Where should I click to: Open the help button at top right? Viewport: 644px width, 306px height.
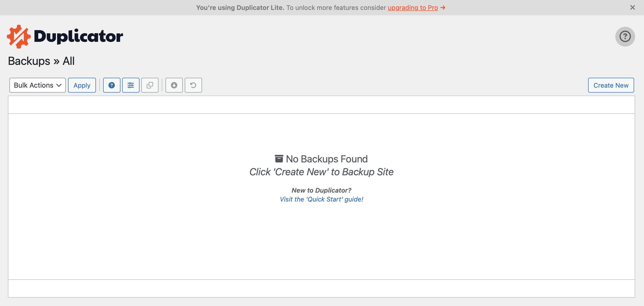625,36
